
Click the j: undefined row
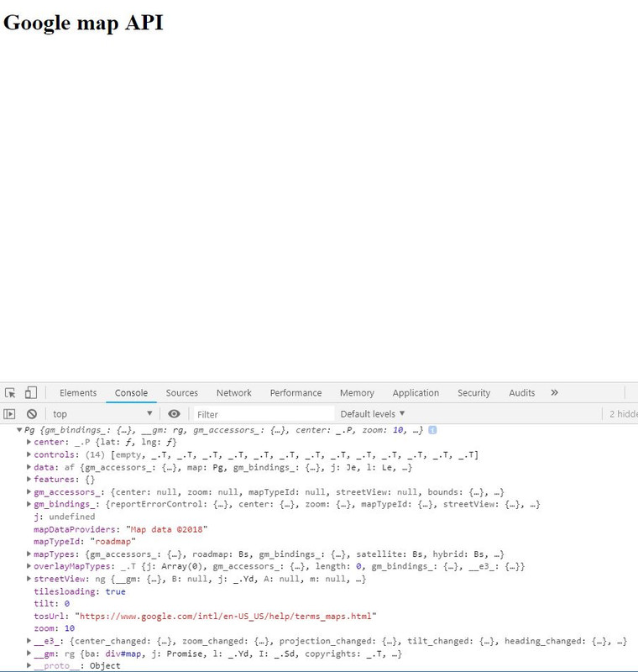[65, 517]
